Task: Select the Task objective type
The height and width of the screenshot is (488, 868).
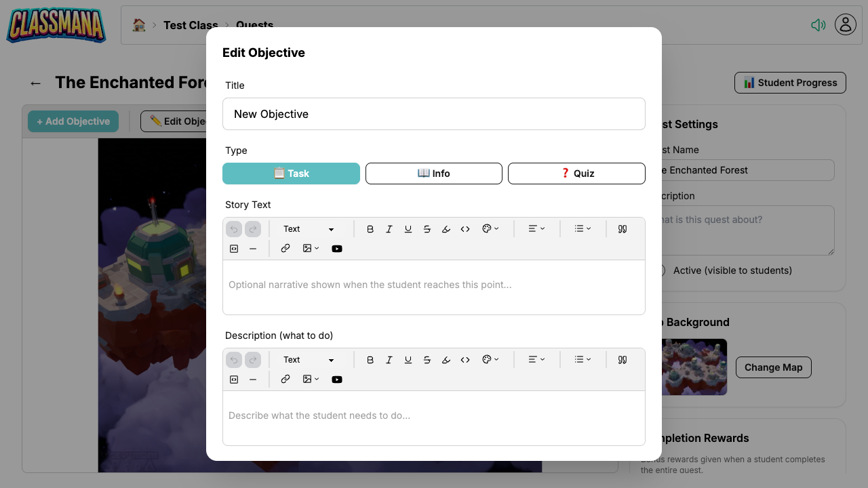Action: pyautogui.click(x=291, y=174)
